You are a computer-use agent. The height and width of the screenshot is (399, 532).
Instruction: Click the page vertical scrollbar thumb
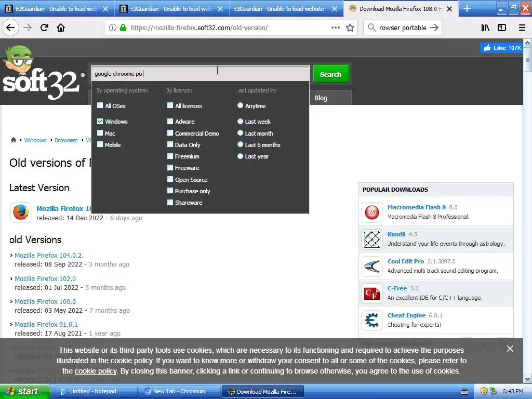pos(527,60)
